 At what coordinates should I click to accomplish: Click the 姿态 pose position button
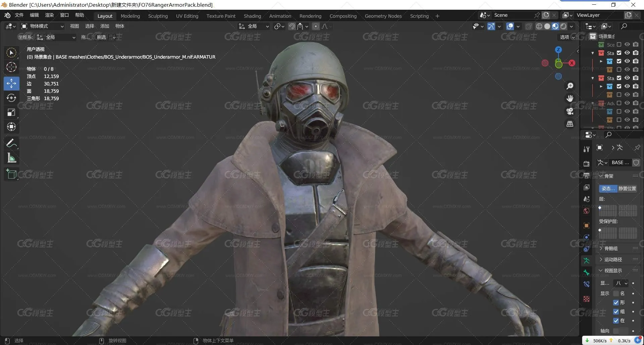(608, 189)
